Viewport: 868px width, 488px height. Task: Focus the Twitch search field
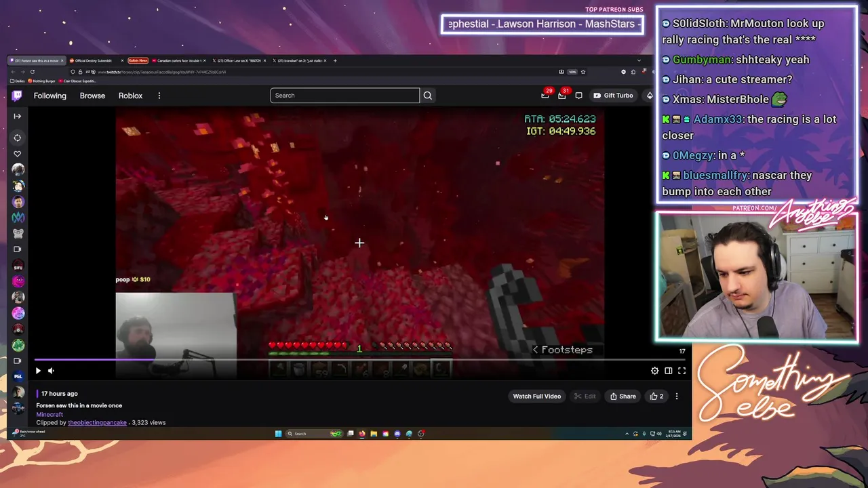click(x=344, y=96)
